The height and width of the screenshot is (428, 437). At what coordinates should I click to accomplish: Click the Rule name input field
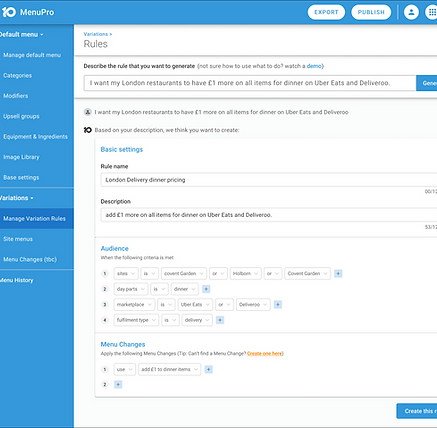269,180
